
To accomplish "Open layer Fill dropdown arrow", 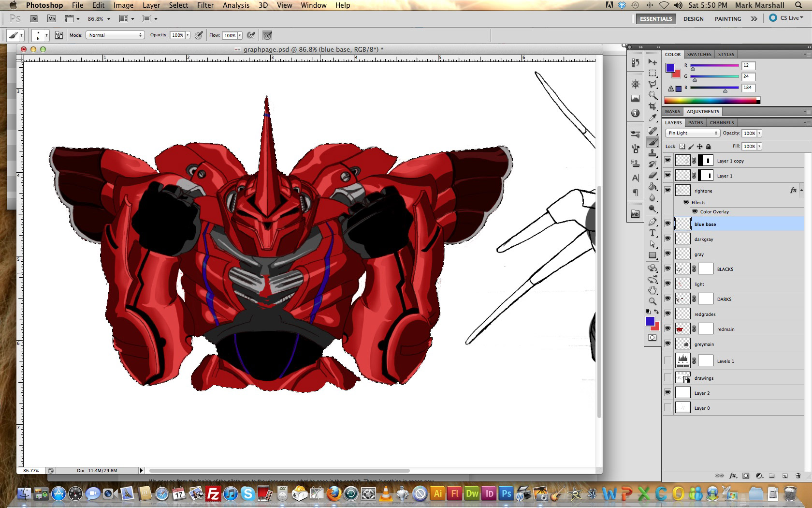I will pos(759,146).
